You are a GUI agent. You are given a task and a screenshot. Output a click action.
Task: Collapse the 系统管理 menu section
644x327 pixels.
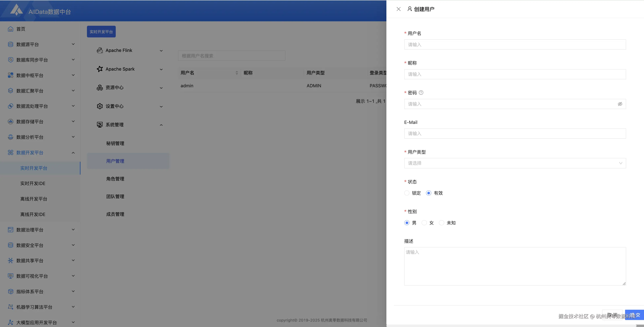point(161,125)
